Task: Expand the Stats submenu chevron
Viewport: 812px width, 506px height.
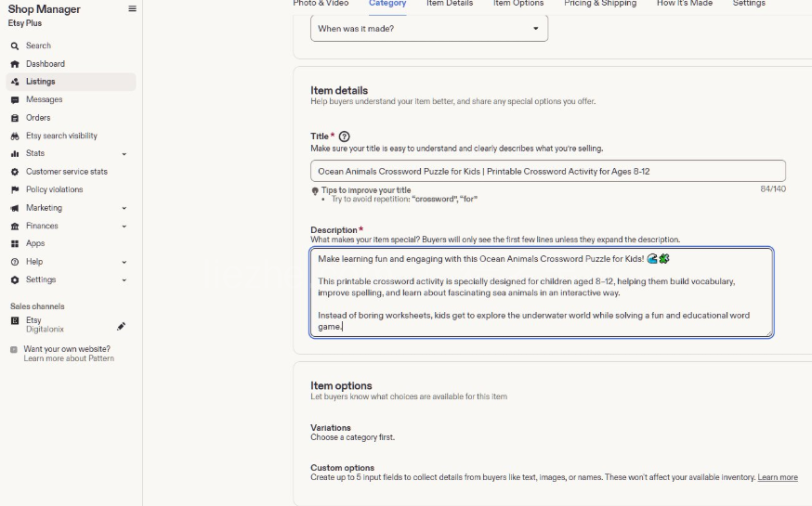Action: (x=124, y=154)
